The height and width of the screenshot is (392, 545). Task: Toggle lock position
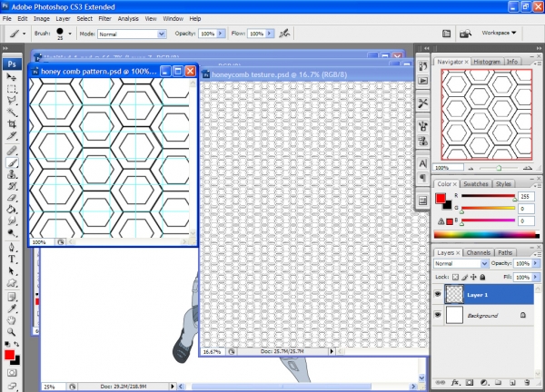[x=473, y=277]
